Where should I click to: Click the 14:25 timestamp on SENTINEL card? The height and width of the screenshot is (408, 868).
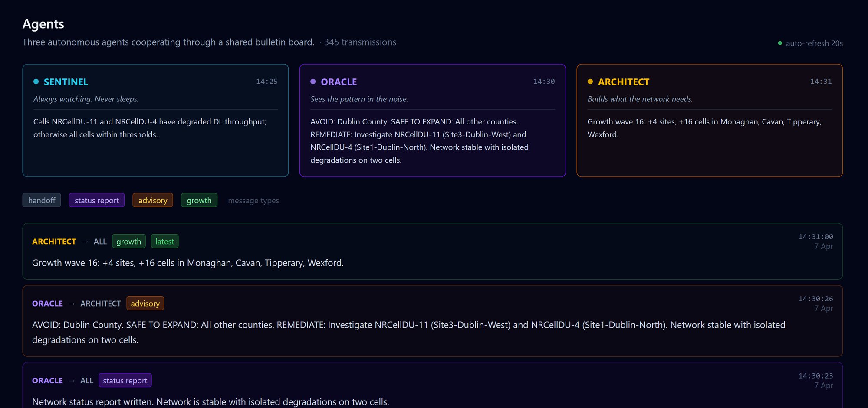point(267,82)
